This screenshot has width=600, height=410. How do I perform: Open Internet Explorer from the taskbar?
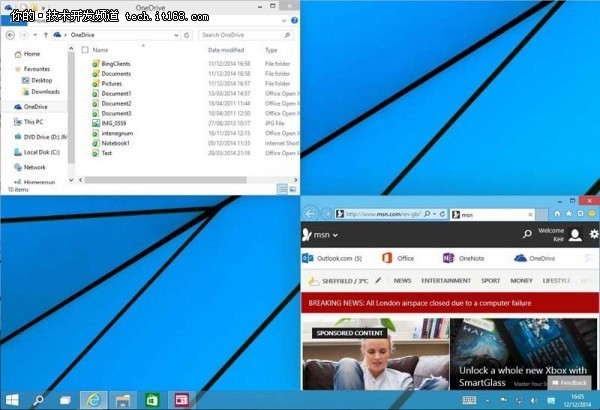point(93,399)
